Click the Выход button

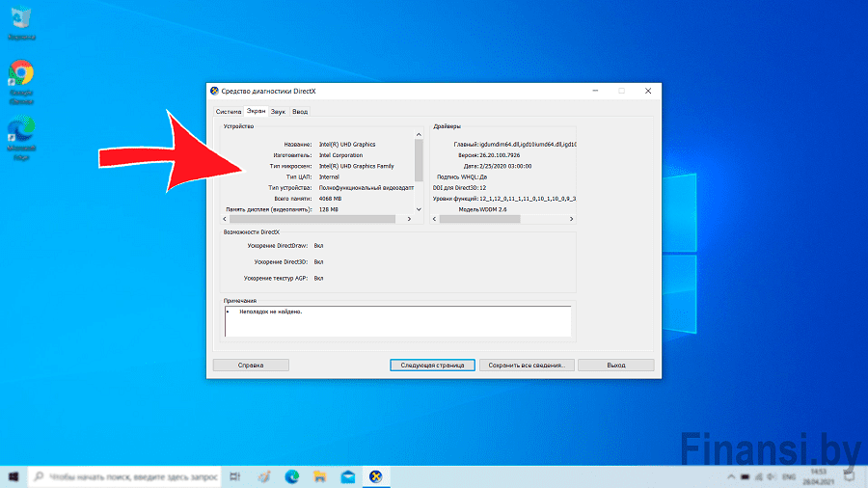pos(616,366)
